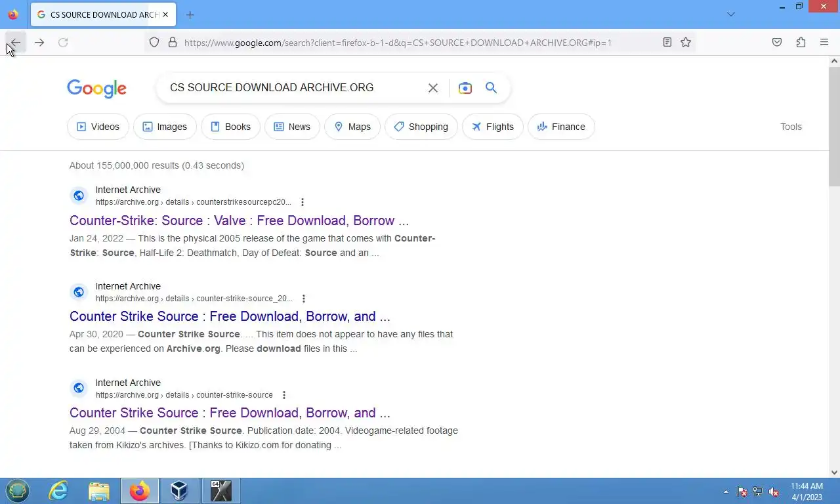The image size is (840, 504).
Task: Switch to the Images filter
Action: coord(165,127)
